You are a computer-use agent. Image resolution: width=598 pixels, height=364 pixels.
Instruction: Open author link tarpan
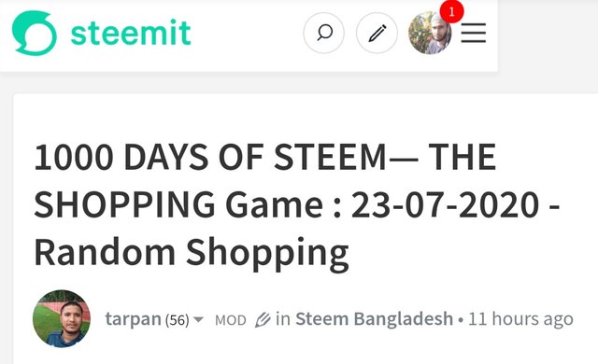click(x=133, y=319)
